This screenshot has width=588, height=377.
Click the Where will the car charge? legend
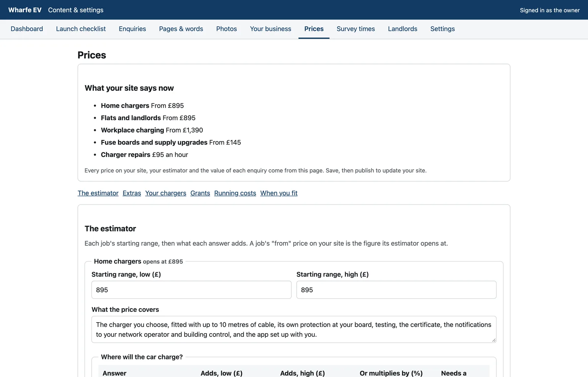tap(142, 357)
